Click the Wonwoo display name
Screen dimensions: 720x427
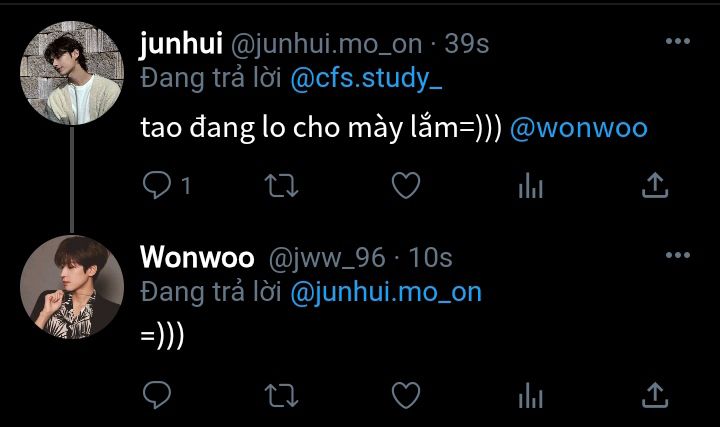click(x=197, y=257)
